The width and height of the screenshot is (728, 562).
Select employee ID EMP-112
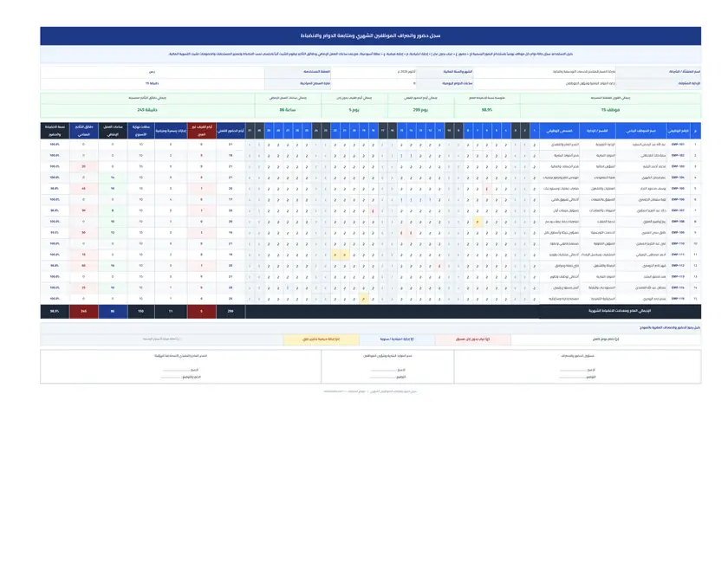coord(678,266)
